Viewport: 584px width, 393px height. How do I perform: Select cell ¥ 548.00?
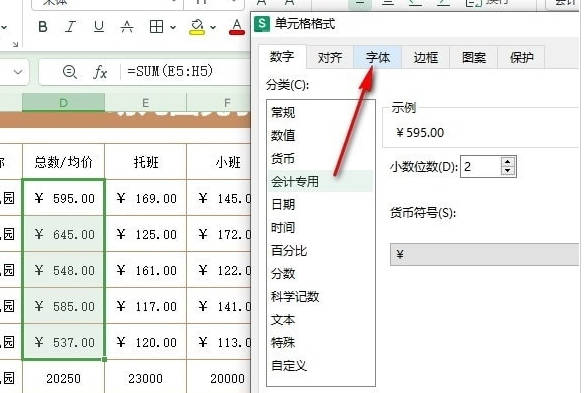pyautogui.click(x=64, y=270)
